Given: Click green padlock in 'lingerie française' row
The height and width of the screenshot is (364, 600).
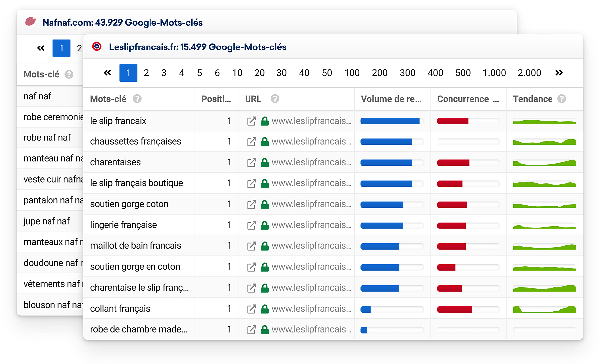Looking at the screenshot, I should (265, 225).
